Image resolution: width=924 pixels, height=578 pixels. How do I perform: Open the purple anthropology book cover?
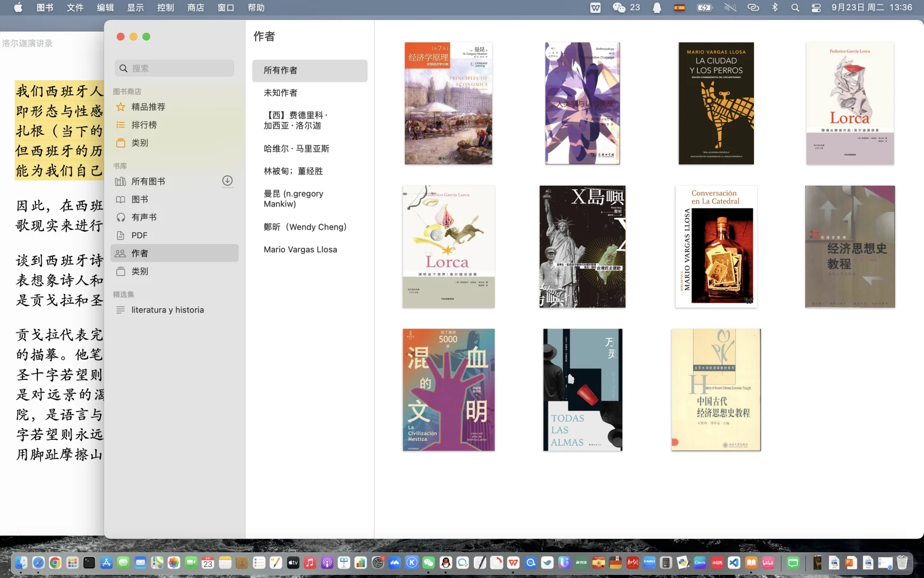[x=582, y=103]
